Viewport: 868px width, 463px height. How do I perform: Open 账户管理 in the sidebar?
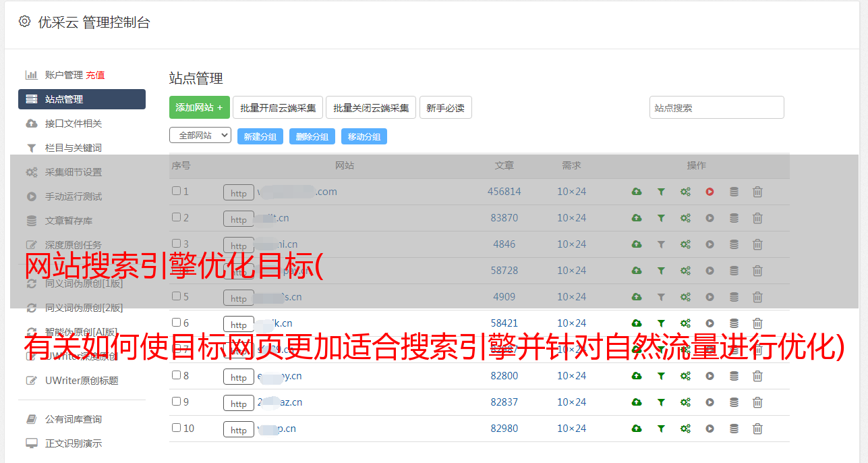pos(63,75)
